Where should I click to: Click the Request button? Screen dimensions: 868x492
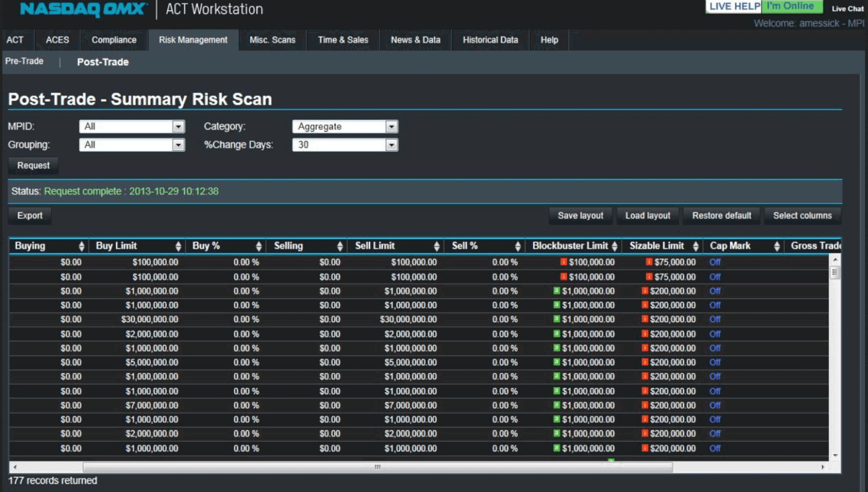click(x=34, y=166)
